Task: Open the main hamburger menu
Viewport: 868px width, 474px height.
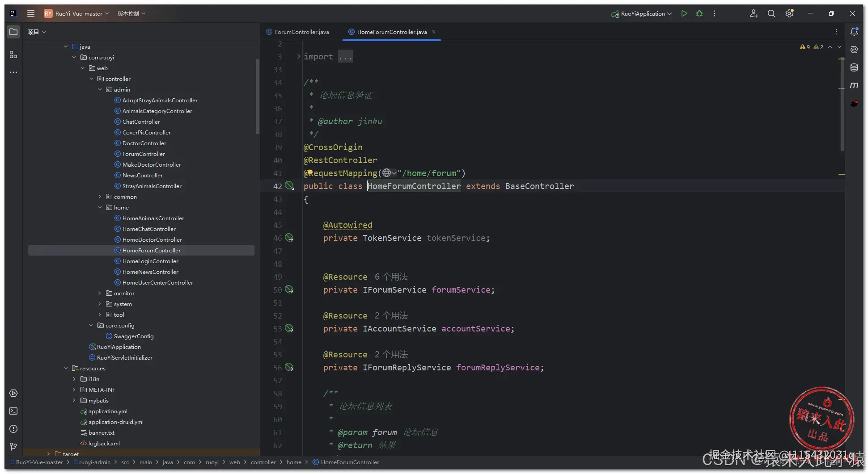Action: [31, 13]
